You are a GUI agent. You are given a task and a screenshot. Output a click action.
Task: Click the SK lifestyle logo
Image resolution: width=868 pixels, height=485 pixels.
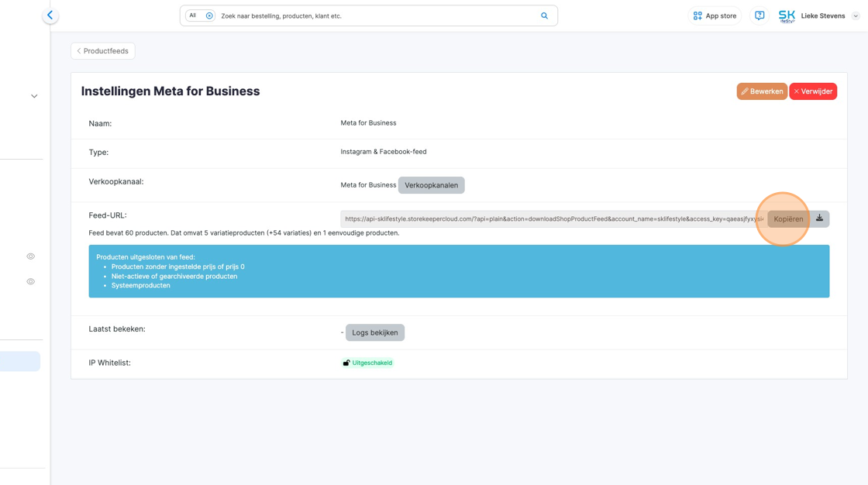tap(787, 16)
